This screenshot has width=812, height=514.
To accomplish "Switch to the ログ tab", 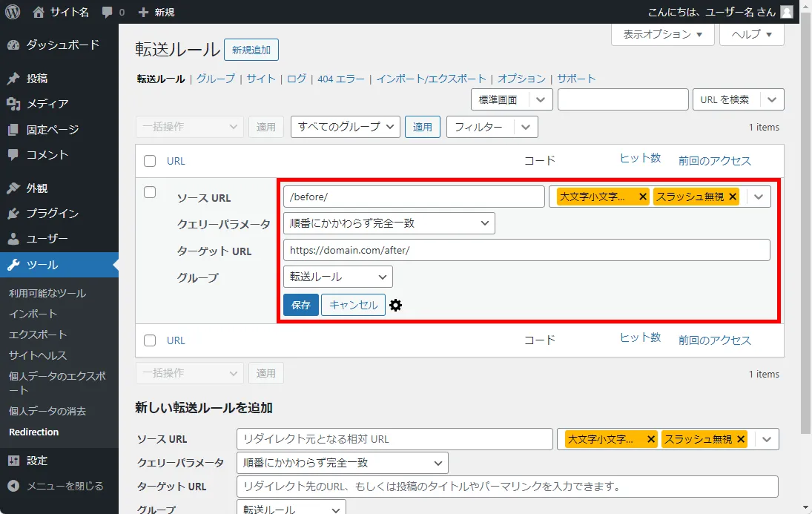I will pyautogui.click(x=296, y=78).
